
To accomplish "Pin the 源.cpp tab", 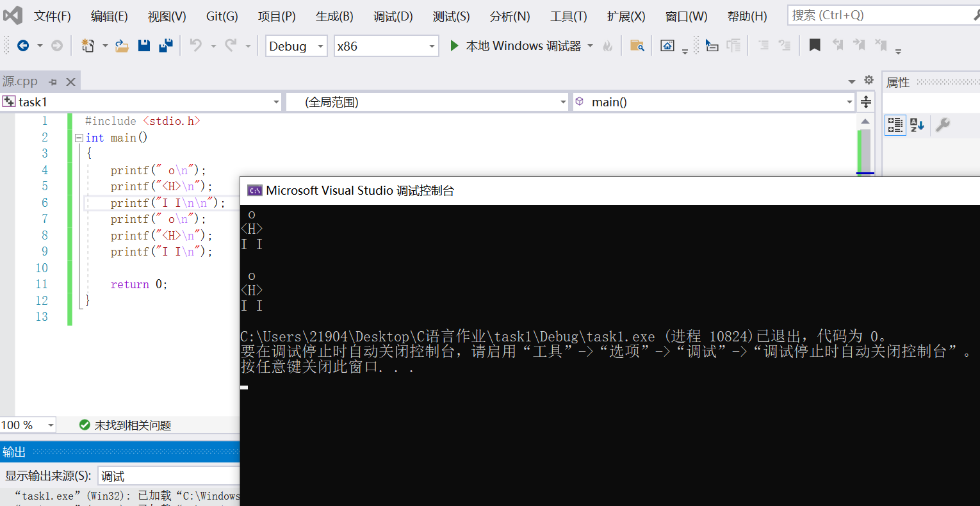I will [x=53, y=82].
